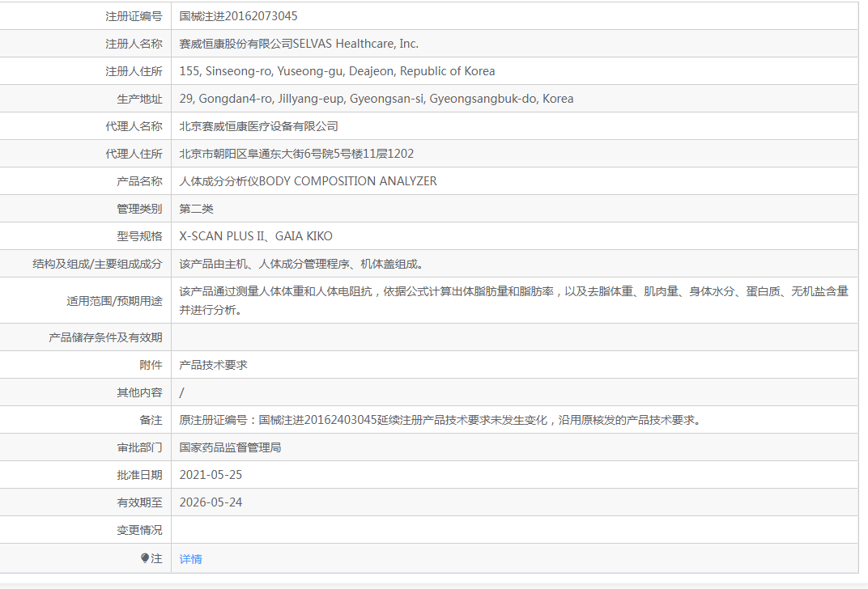The image size is (868, 589).
Task: Click the 产品储存条件及有效期 row label
Action: coord(105,337)
